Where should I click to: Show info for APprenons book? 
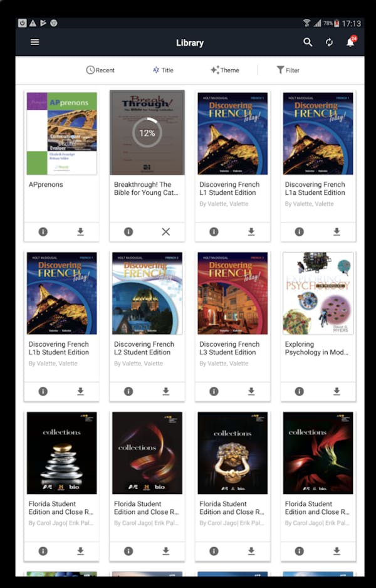pos(43,232)
